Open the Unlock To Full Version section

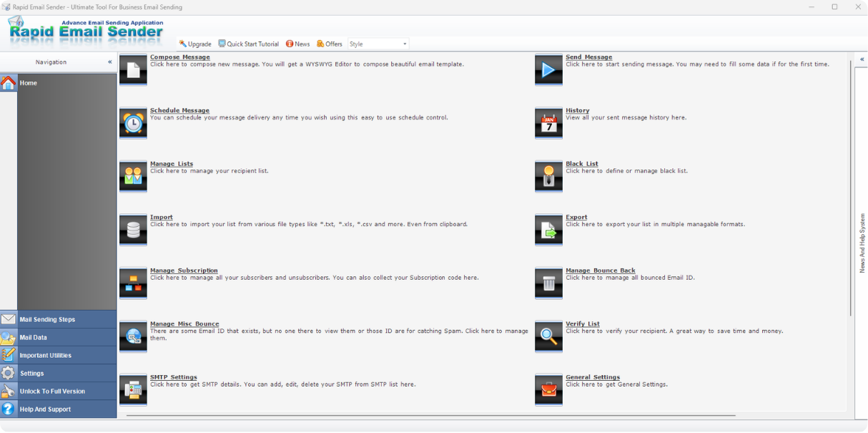pos(59,391)
